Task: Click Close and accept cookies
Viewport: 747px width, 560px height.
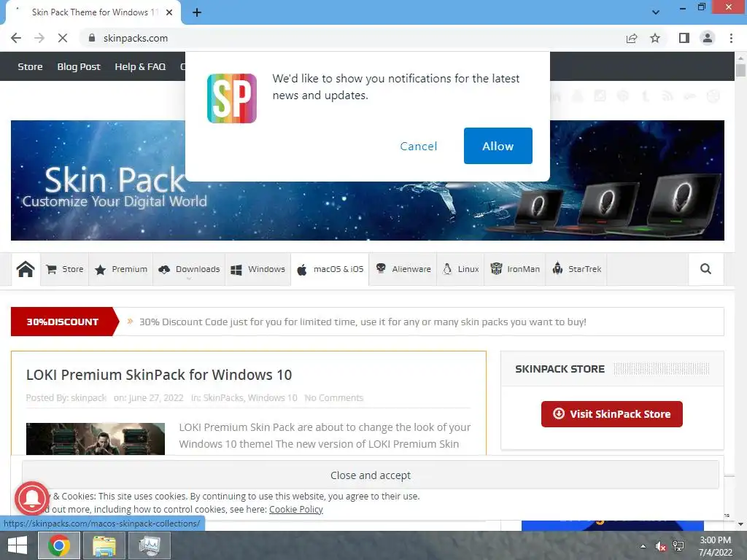Action: (370, 475)
